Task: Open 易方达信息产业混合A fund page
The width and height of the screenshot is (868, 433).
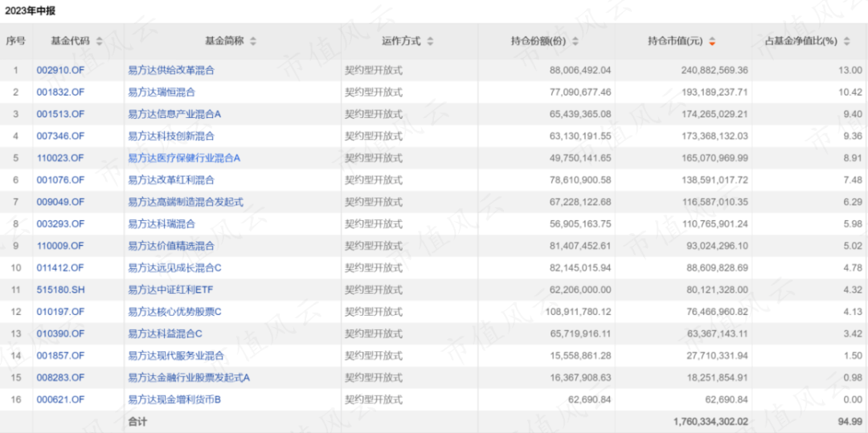Action: click(x=174, y=114)
